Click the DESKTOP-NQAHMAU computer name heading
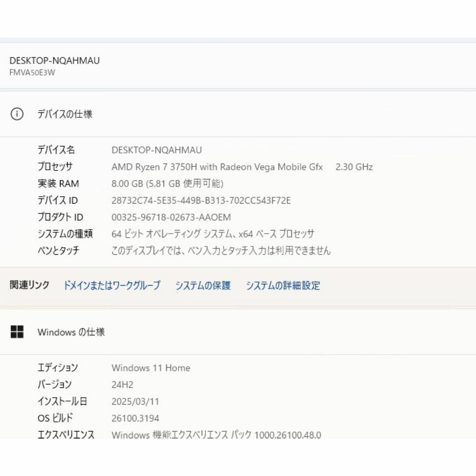The image size is (476, 476). (55, 61)
